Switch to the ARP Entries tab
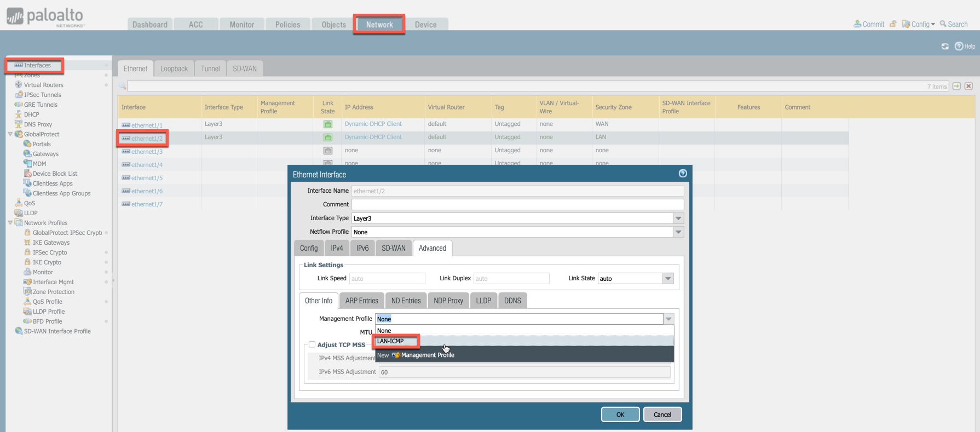980x432 pixels. coord(361,301)
